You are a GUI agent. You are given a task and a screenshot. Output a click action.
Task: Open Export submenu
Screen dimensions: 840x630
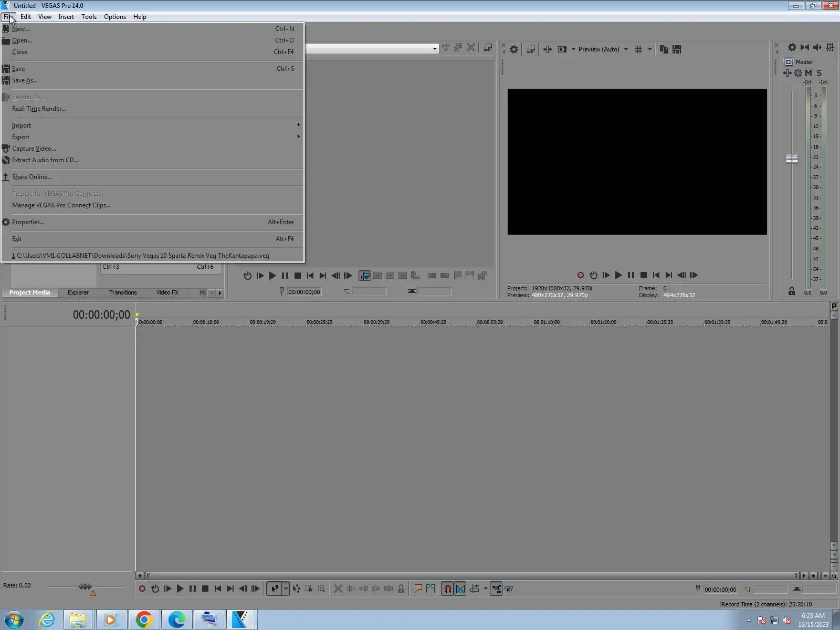click(x=152, y=137)
